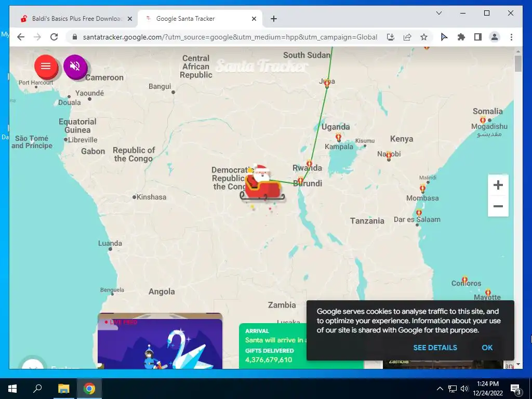
Task: Click the gift marker near Mogadishu
Action: pos(483,120)
